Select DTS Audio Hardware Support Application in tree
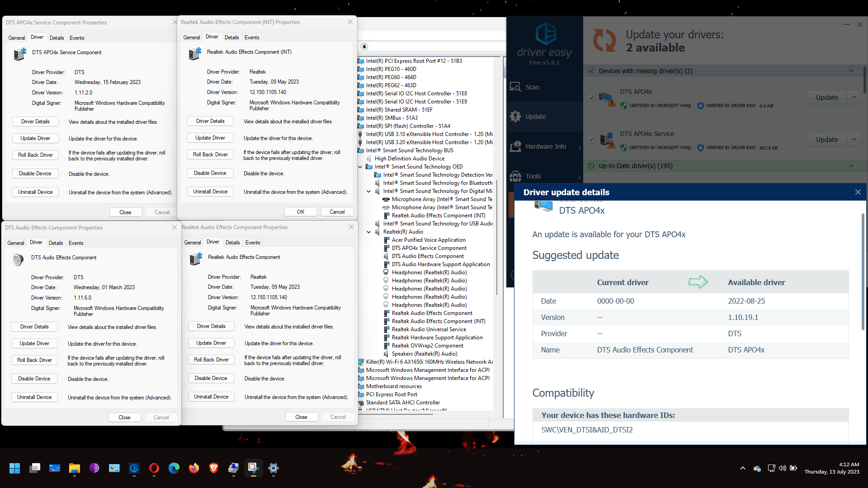Image resolution: width=868 pixels, height=488 pixels. 440,264
